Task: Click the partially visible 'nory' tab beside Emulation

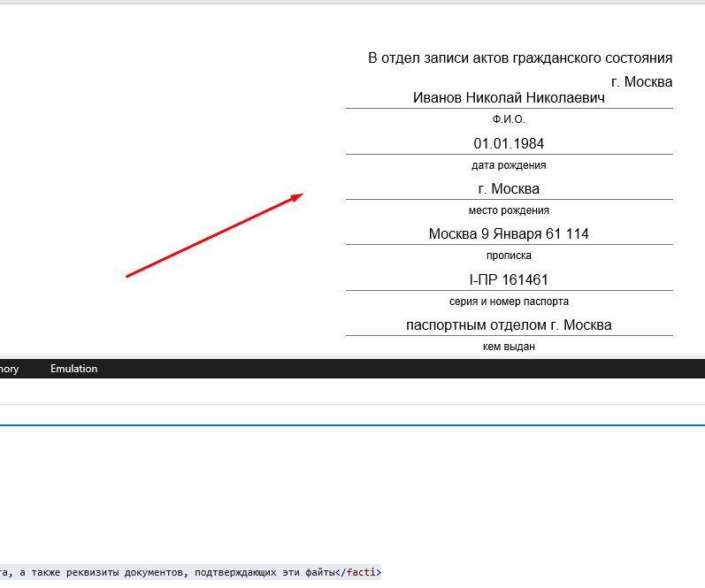Action: tap(9, 369)
